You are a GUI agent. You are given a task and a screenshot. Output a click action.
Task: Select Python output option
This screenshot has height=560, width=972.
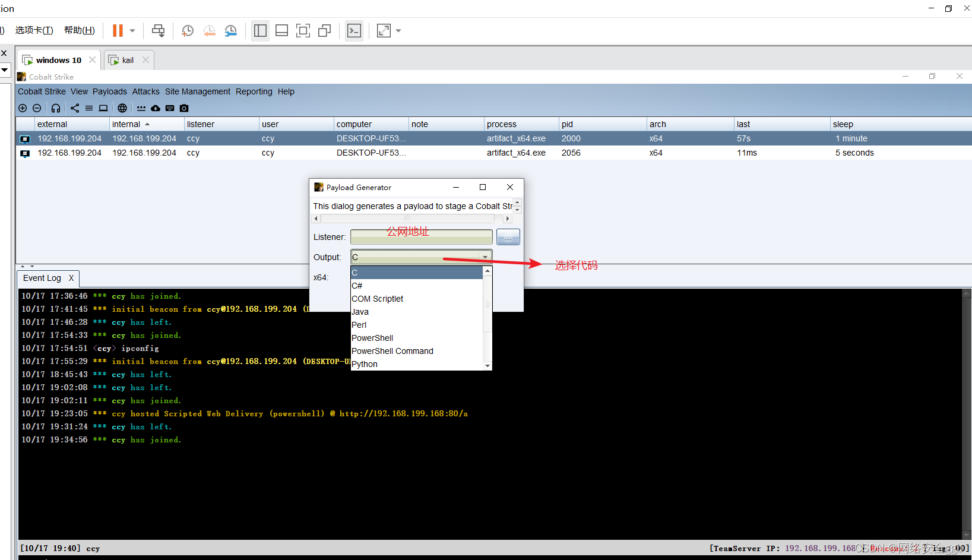coord(417,364)
